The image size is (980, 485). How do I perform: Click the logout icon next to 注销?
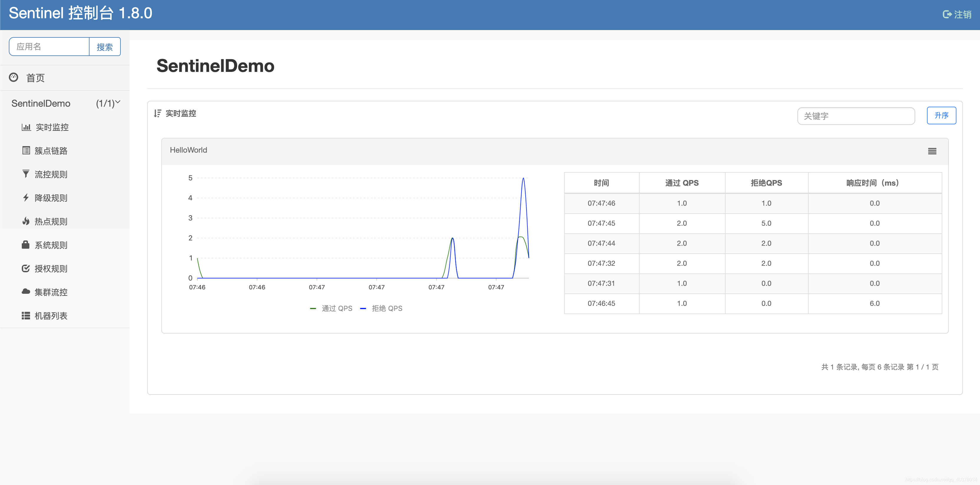point(947,14)
